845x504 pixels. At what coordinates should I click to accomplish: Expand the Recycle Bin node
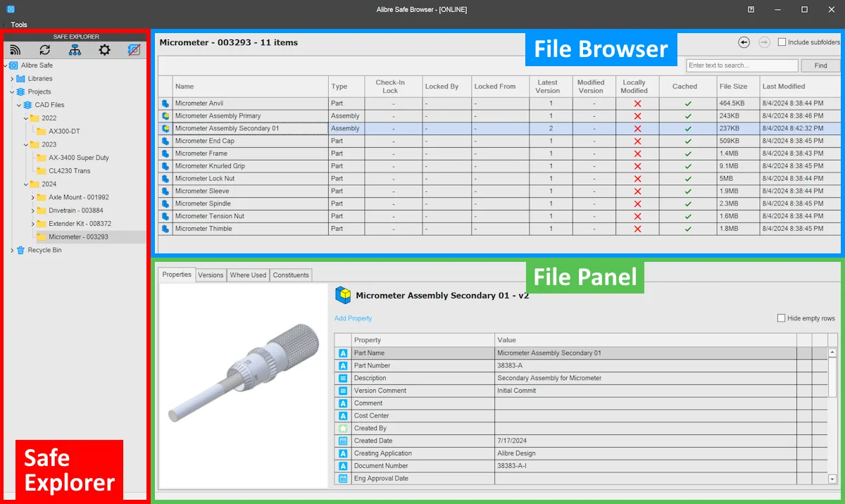(x=12, y=250)
